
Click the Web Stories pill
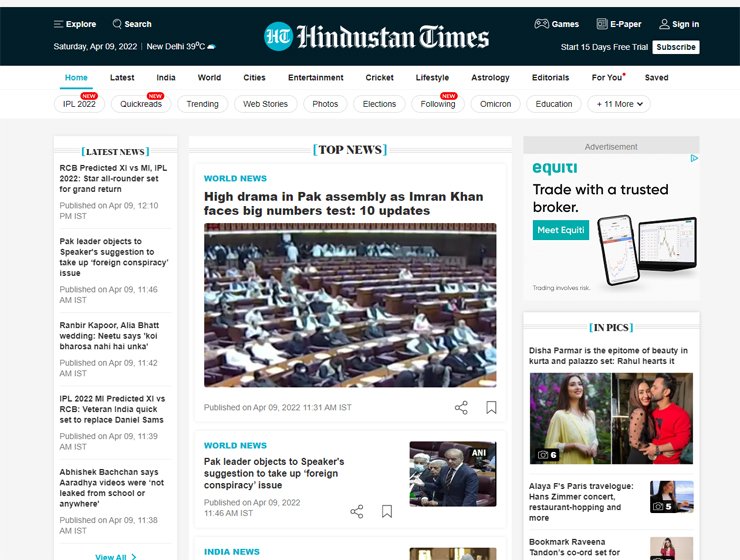[x=265, y=104]
